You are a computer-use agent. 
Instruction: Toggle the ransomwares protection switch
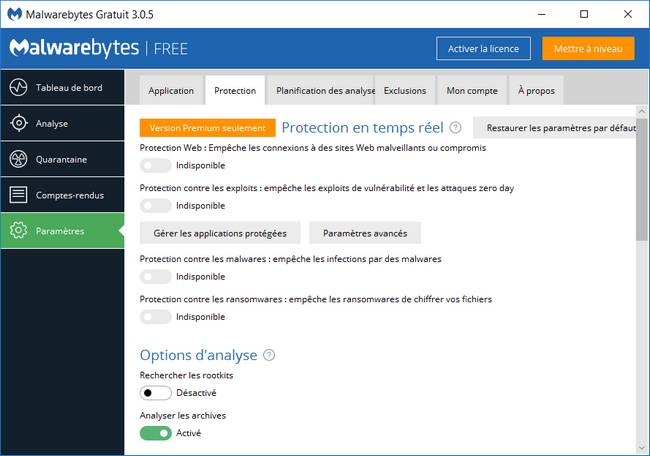click(155, 317)
